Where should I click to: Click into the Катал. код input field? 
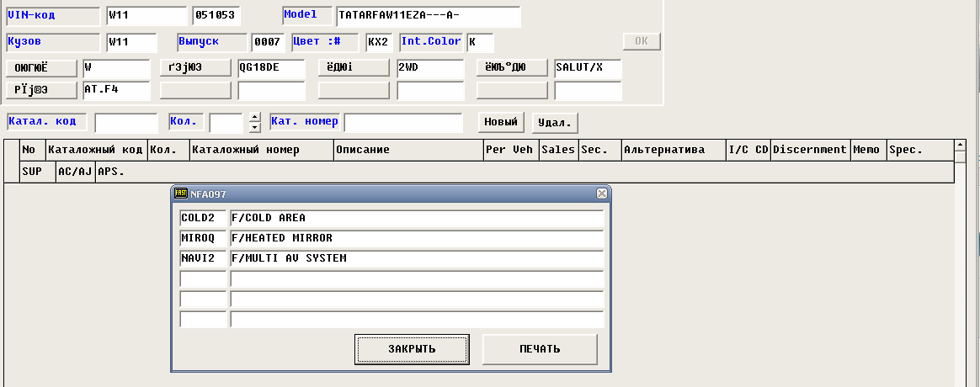(125, 123)
